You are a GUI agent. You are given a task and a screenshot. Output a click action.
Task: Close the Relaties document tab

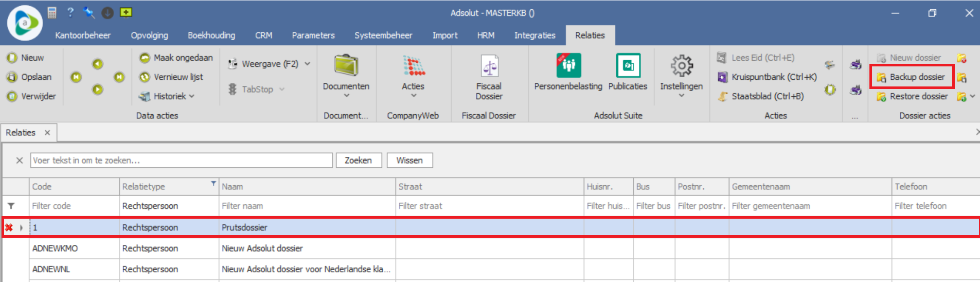[47, 133]
